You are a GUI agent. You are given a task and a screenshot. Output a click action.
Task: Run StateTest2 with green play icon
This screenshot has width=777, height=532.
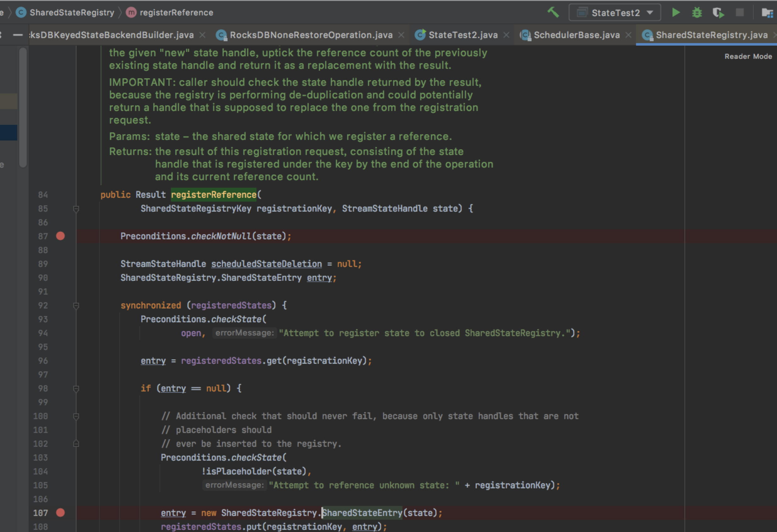(676, 13)
